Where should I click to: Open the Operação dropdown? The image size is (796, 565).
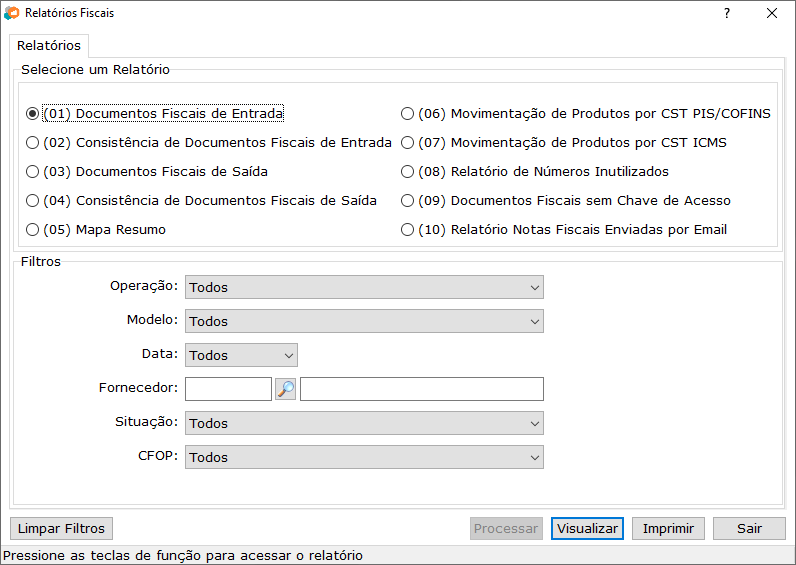tap(364, 287)
